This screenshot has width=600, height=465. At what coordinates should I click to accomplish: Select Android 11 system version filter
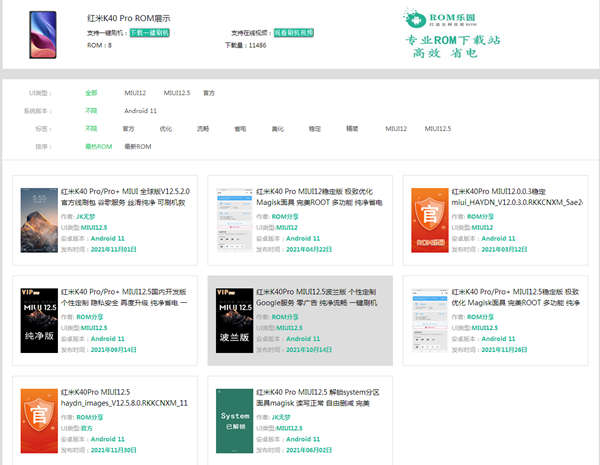pos(140,110)
